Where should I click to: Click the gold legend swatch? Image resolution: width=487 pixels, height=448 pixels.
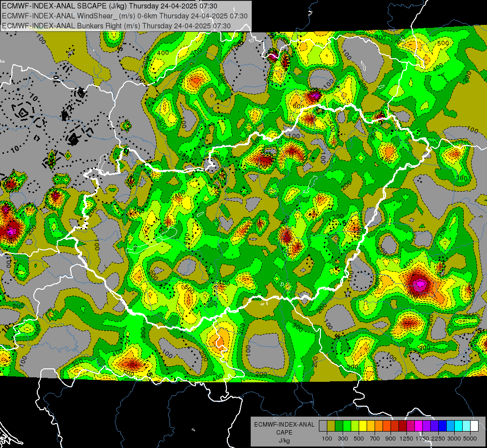(371, 426)
